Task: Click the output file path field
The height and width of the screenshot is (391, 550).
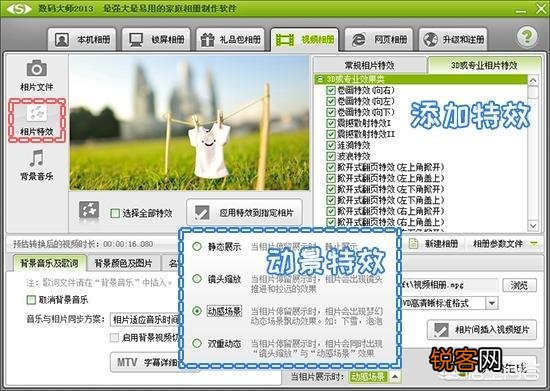Action: (449, 285)
